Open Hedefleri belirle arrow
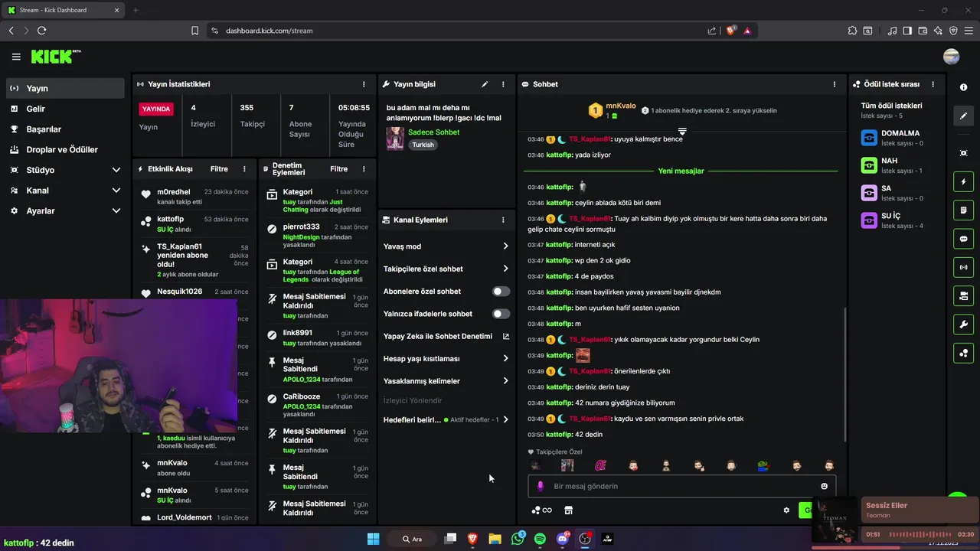 click(x=505, y=419)
